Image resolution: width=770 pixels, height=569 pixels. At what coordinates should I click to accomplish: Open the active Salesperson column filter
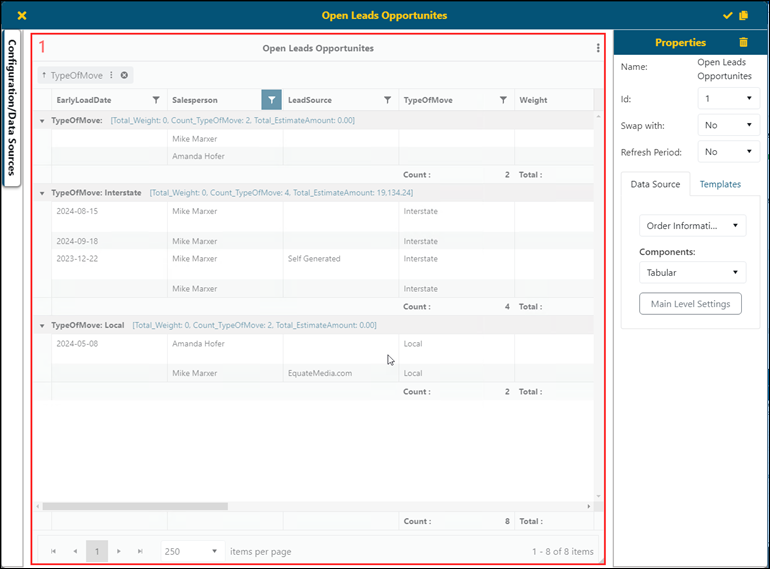click(x=271, y=100)
